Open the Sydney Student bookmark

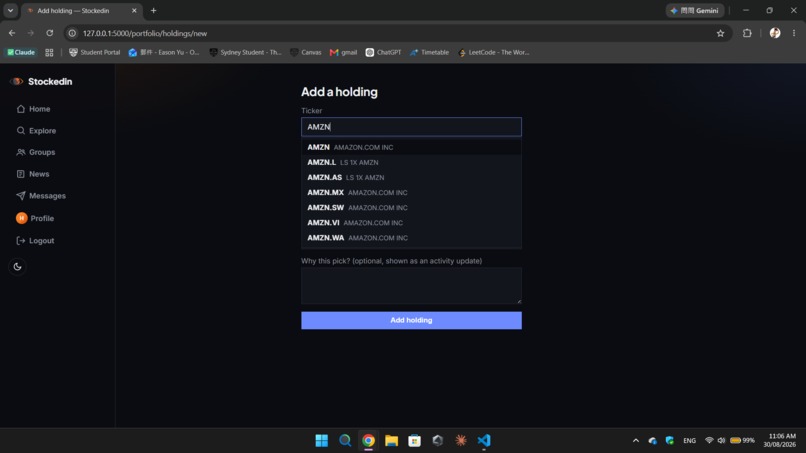click(245, 52)
